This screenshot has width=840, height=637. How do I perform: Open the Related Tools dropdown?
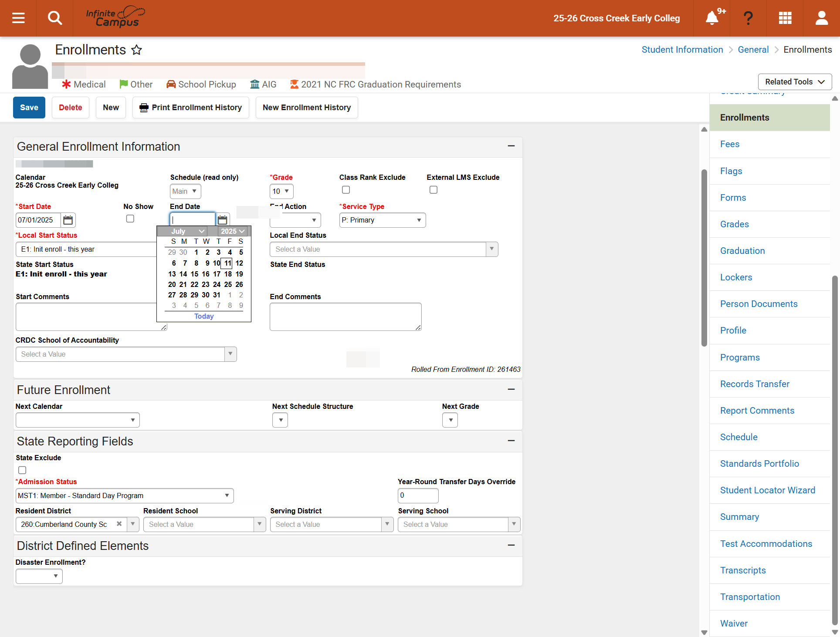pyautogui.click(x=795, y=82)
